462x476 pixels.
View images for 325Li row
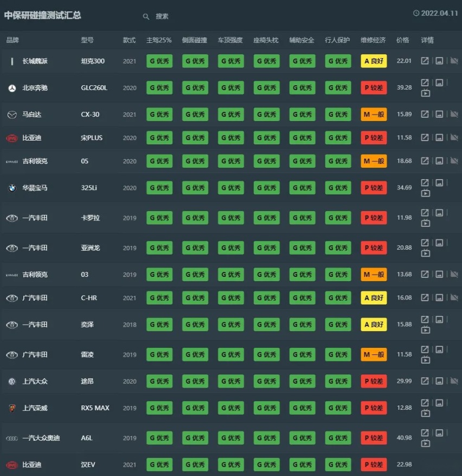click(x=439, y=183)
